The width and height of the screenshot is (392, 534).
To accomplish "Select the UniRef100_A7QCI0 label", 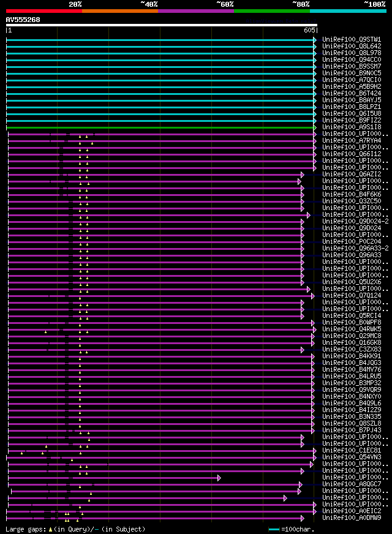I will [x=352, y=80].
